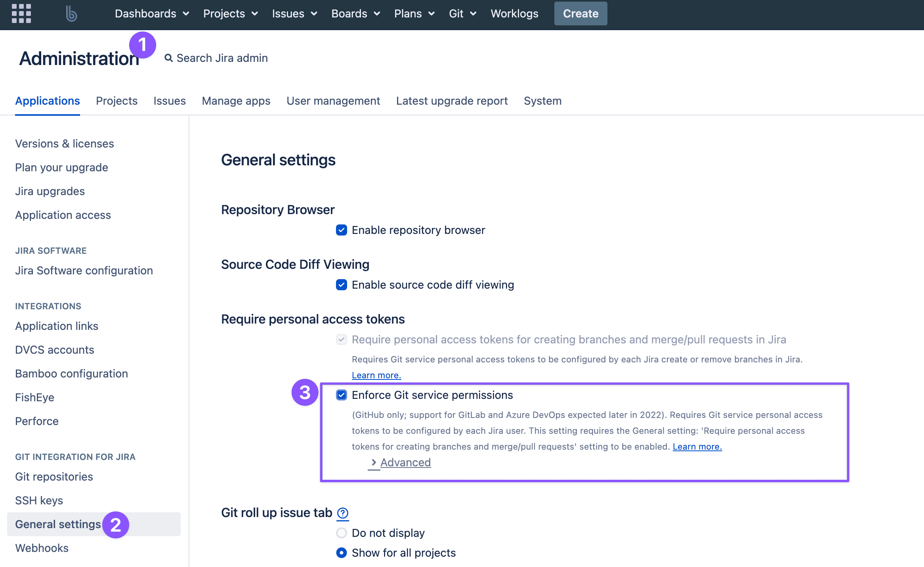Click the search magnifier icon
This screenshot has width=924, height=567.
point(169,58)
